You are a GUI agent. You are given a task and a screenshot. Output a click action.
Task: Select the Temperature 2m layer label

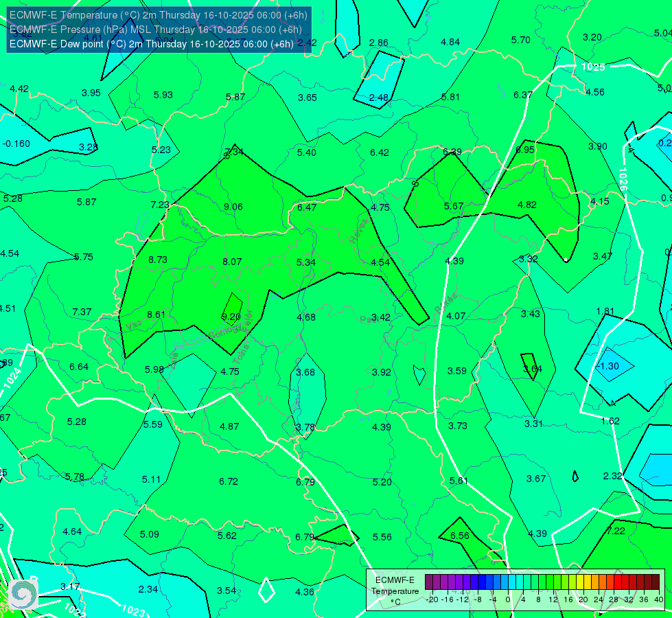(158, 15)
